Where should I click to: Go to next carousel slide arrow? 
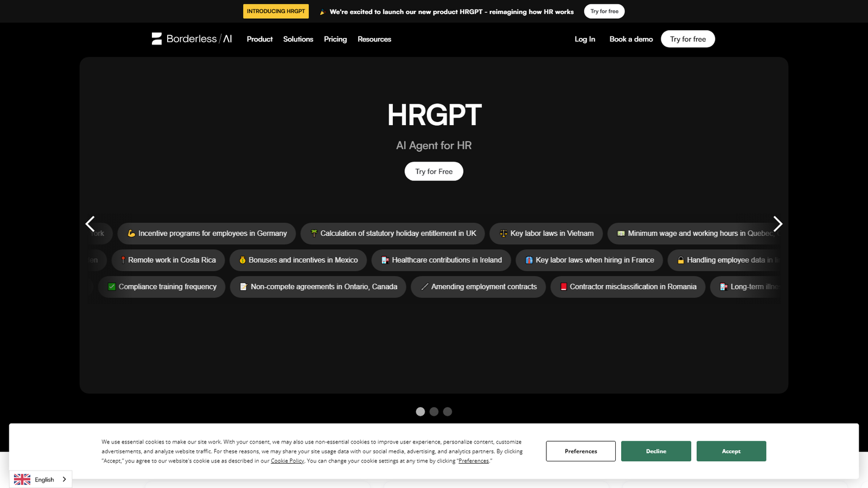click(x=778, y=224)
